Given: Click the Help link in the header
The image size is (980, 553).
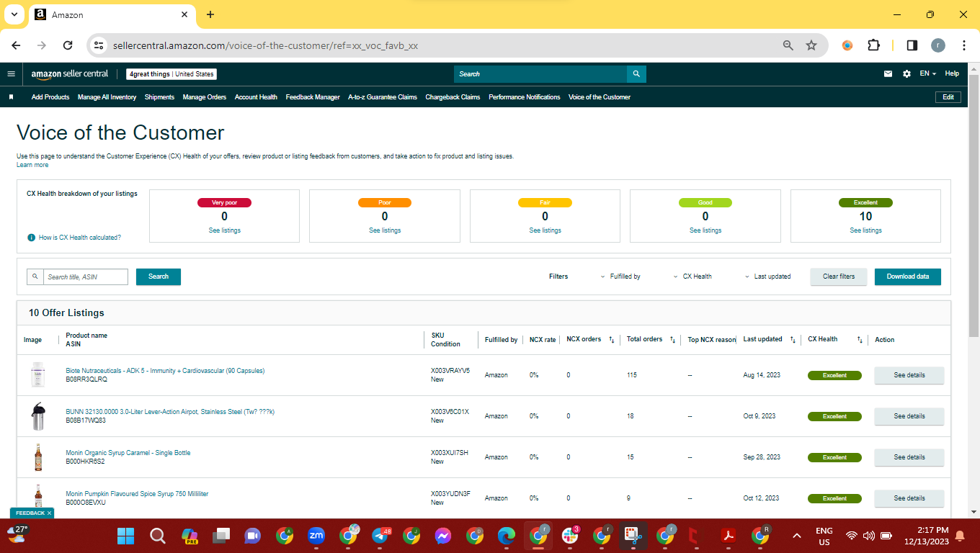Looking at the screenshot, I should pos(952,73).
